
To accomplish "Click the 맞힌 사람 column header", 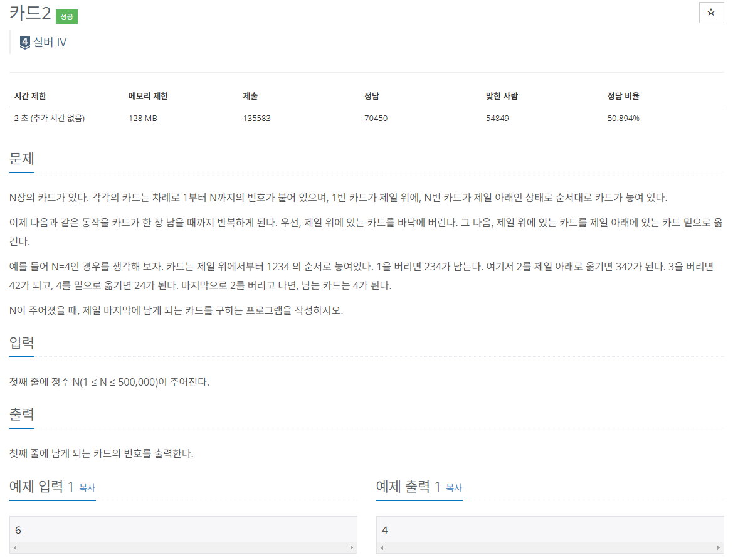I will click(x=502, y=96).
